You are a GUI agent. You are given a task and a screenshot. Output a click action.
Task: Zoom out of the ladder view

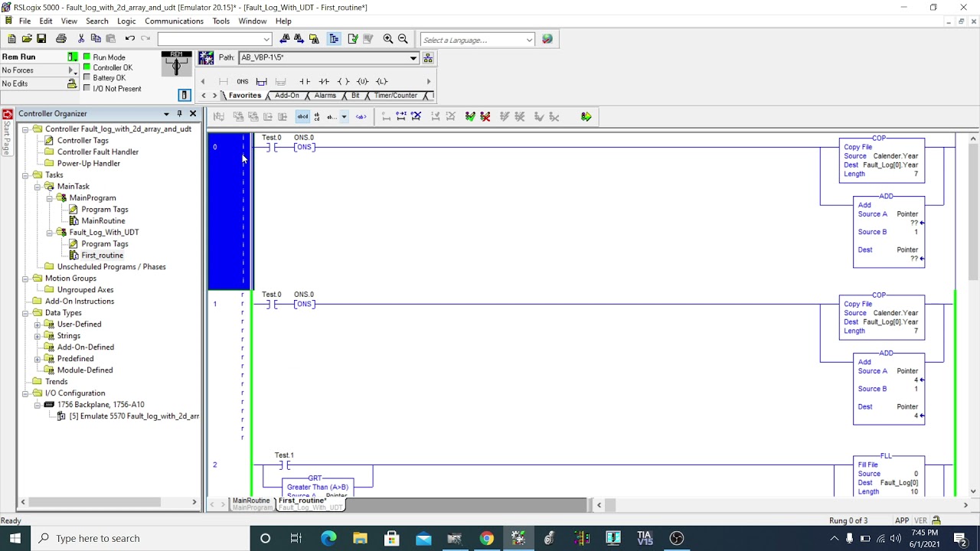403,39
